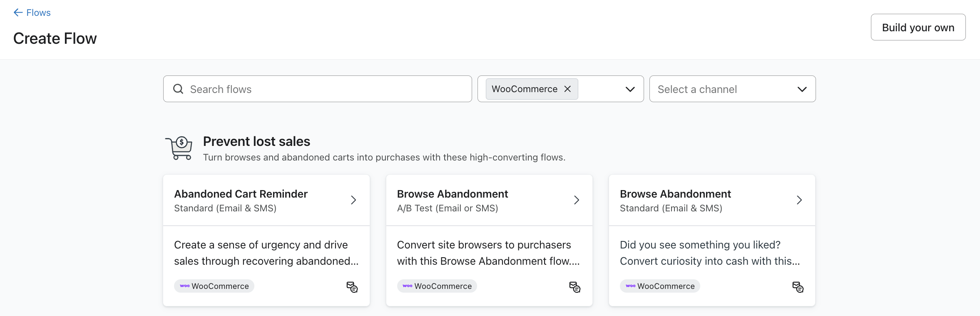Screen dimensions: 980x316
Task: Click the back arrow next to Flows
Action: pyautogui.click(x=18, y=13)
